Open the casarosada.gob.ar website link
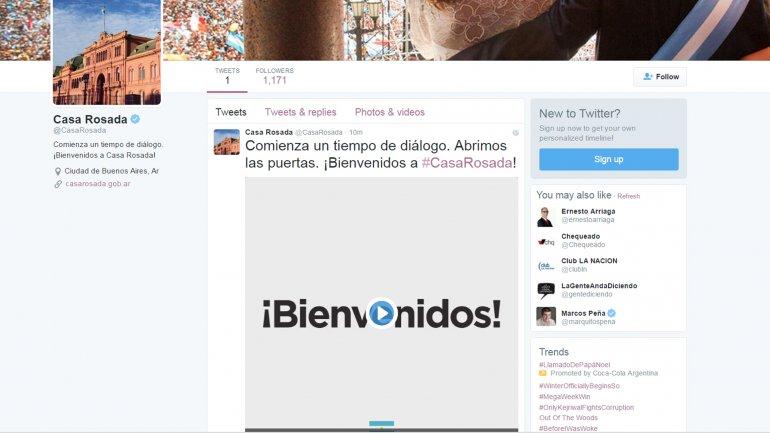Image resolution: width=770 pixels, height=433 pixels. point(98,184)
